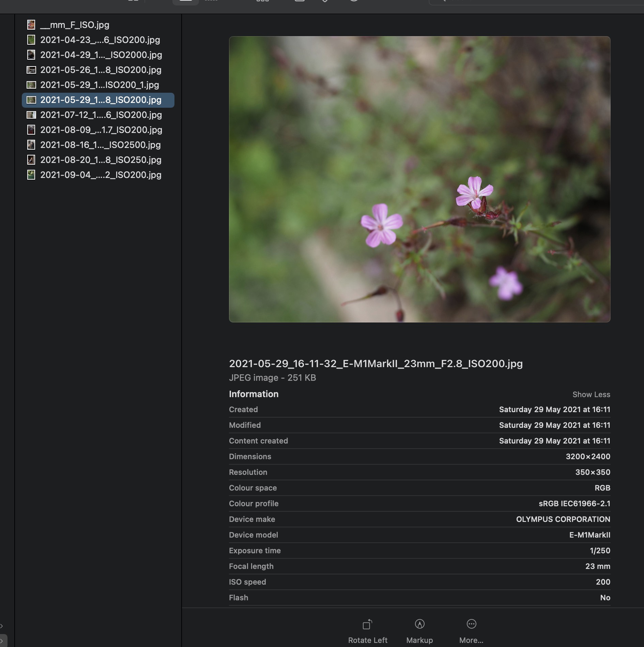
Task: Collapse details with Show Less
Action: click(x=591, y=394)
